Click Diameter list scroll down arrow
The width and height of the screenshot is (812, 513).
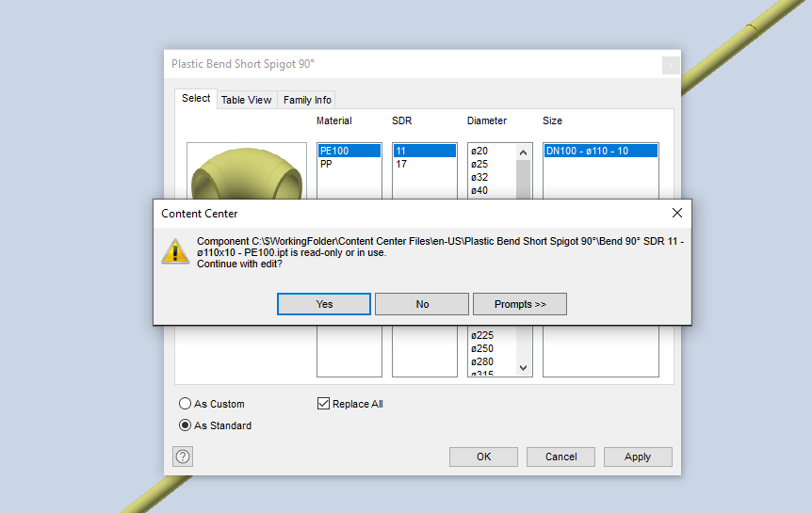[523, 368]
